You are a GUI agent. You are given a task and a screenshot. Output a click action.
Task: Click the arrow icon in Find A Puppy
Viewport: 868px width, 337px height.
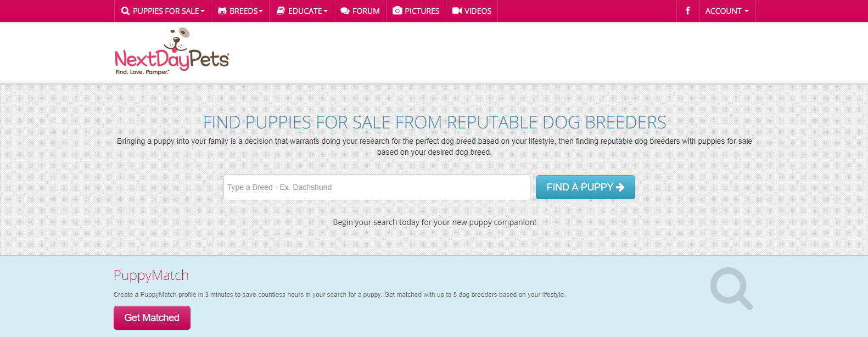(620, 187)
